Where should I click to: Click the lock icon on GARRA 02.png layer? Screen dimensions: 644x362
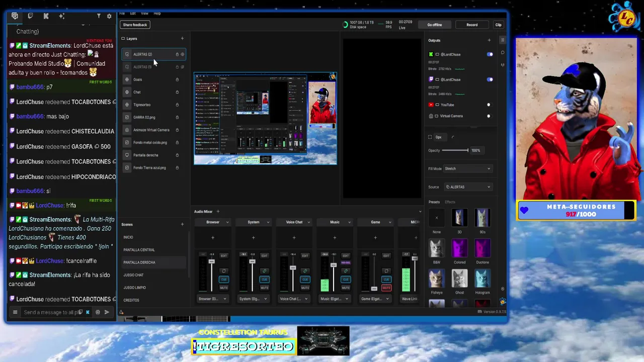click(177, 117)
